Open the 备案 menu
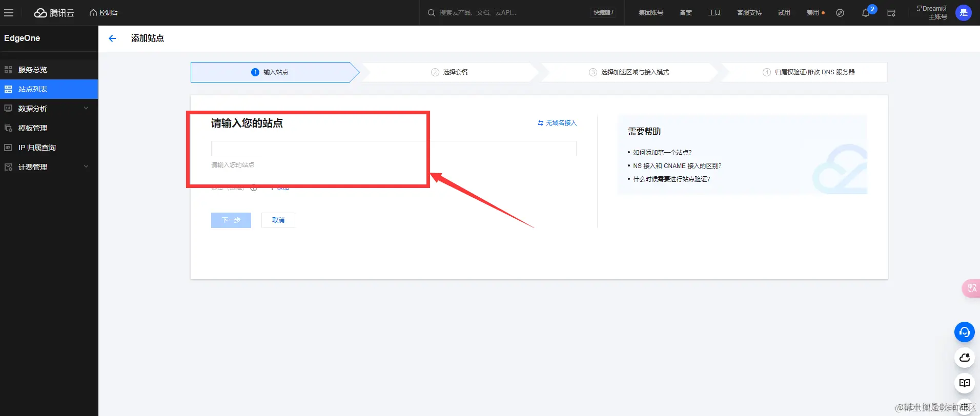Image resolution: width=980 pixels, height=416 pixels. click(686, 13)
